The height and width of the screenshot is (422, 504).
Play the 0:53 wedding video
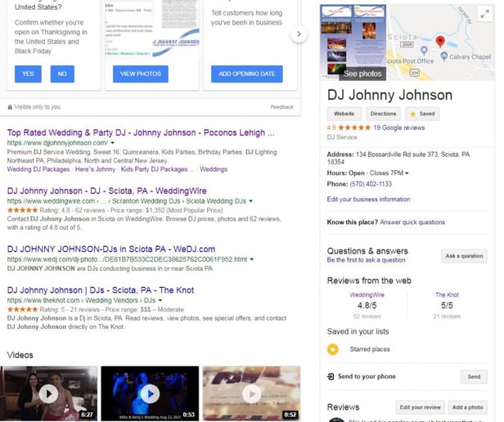coord(150,393)
